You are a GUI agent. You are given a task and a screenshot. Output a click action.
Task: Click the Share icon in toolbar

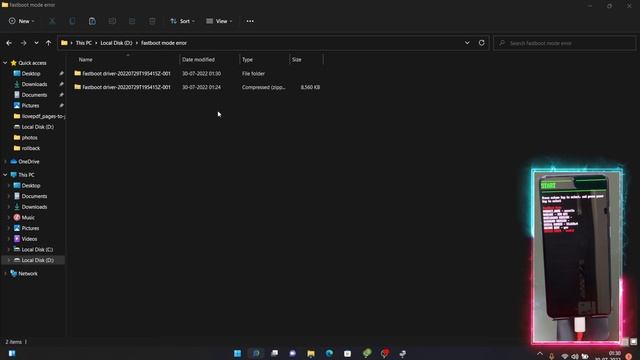[x=132, y=21]
